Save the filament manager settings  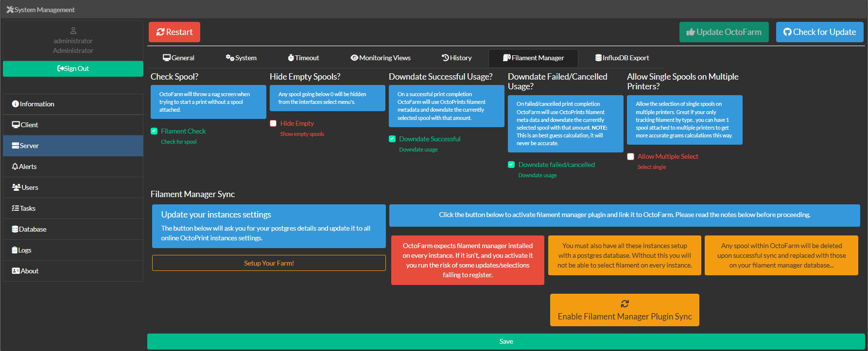coord(506,341)
